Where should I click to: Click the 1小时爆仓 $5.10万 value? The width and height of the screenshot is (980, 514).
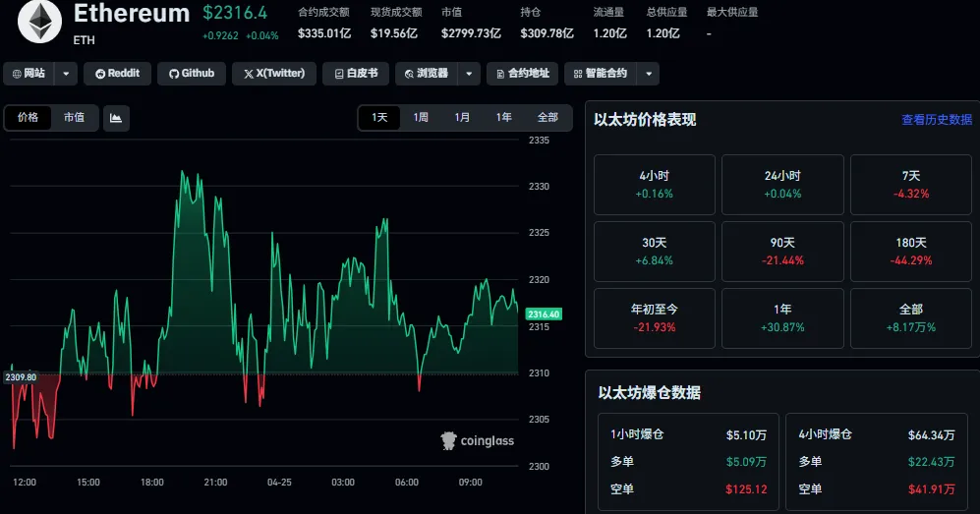pyautogui.click(x=746, y=434)
